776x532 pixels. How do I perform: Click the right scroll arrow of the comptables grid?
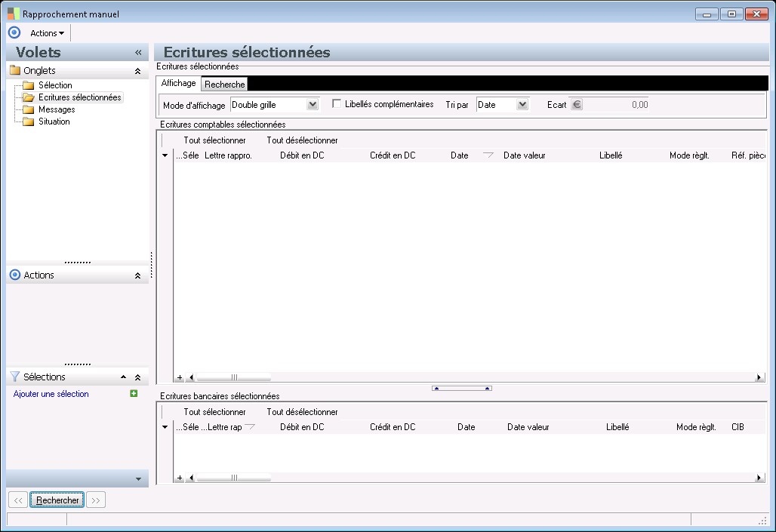point(759,377)
